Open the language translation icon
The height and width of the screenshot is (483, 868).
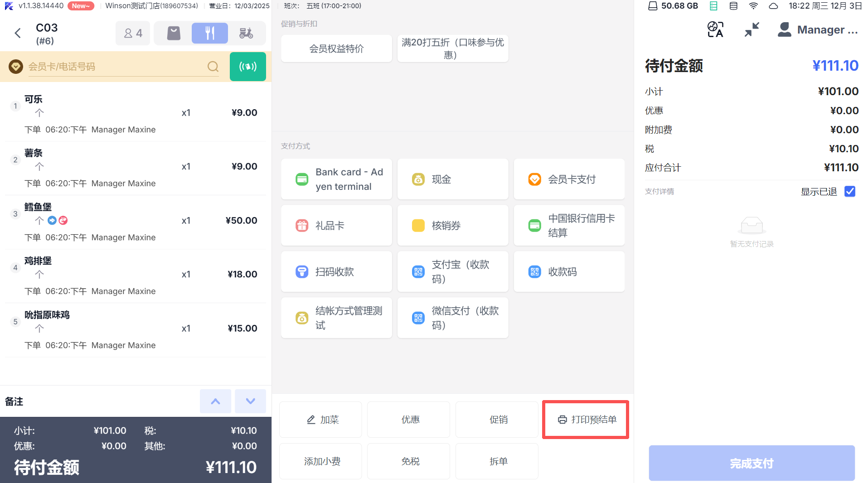click(x=715, y=30)
